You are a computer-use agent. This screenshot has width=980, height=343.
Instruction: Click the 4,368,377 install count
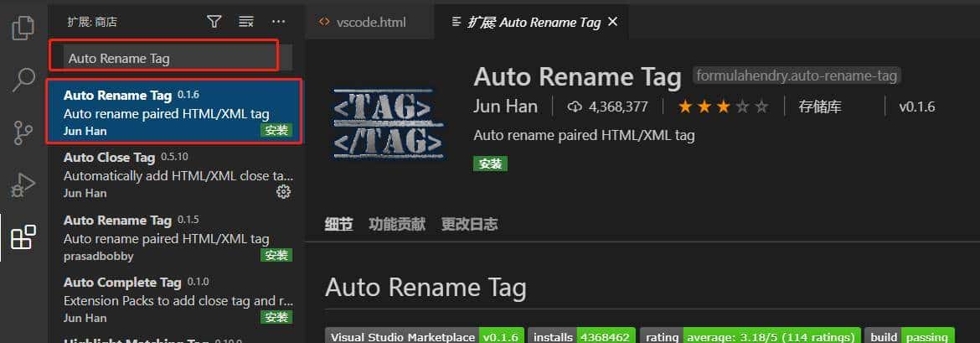pyautogui.click(x=608, y=107)
